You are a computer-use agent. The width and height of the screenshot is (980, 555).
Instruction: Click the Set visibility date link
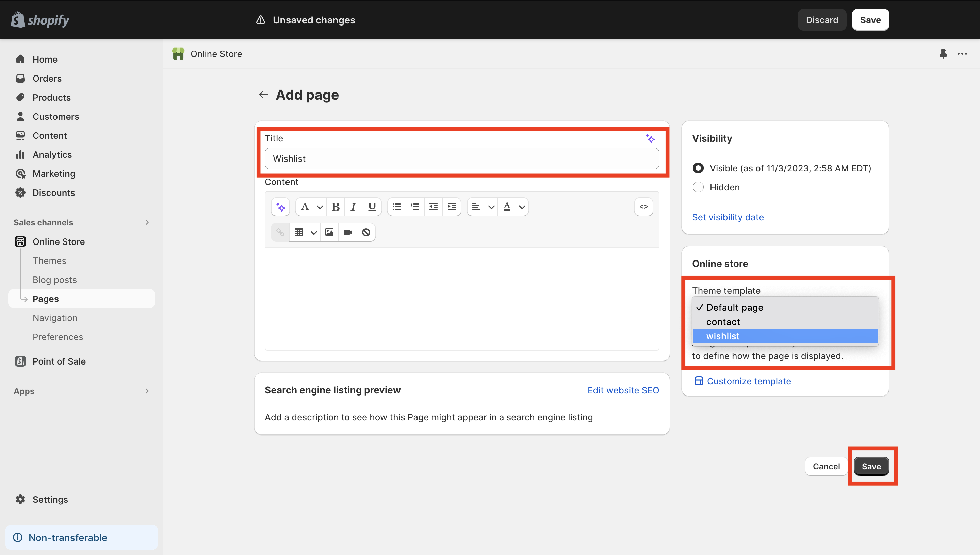point(728,217)
